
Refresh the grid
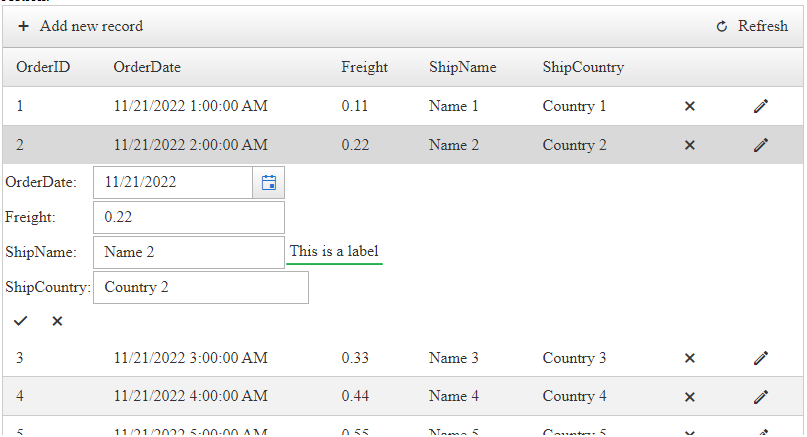752,26
